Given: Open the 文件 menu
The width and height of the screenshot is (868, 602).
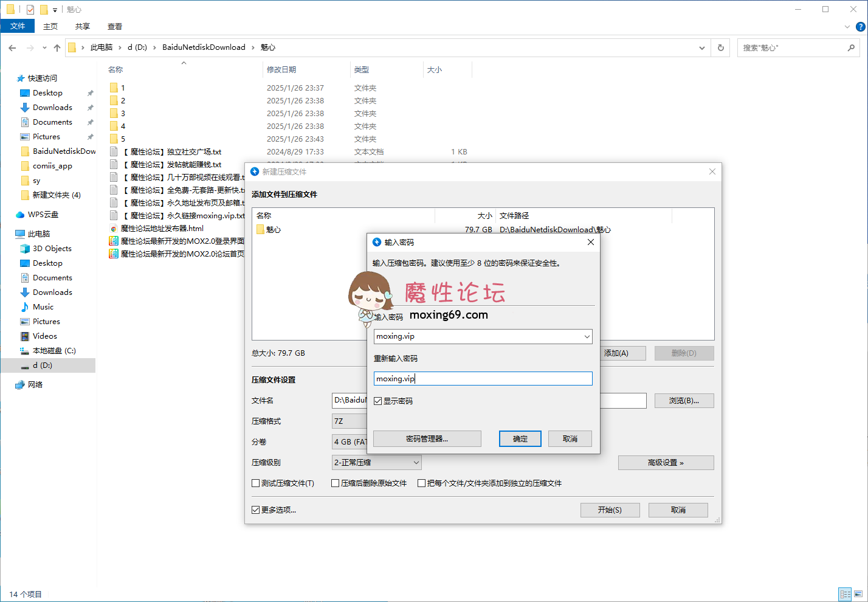Looking at the screenshot, I should click(x=18, y=26).
